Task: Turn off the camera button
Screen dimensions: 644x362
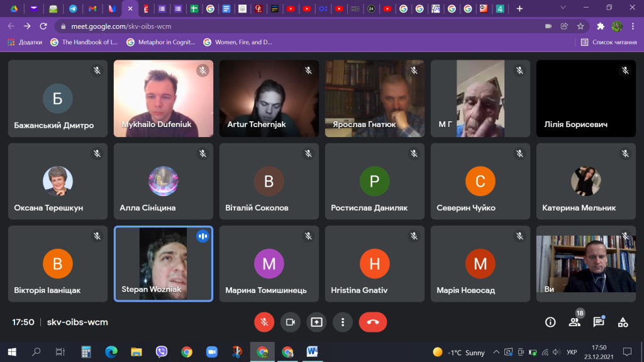Action: [x=291, y=322]
